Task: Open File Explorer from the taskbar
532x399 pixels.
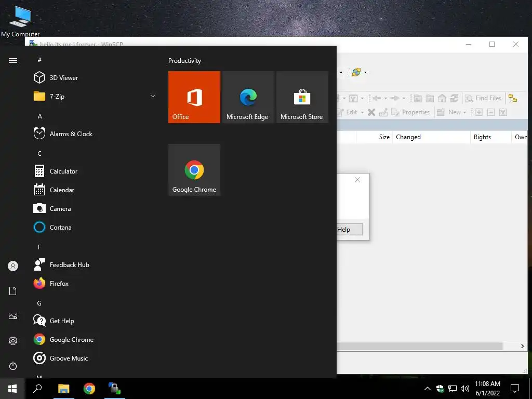Action: (x=63, y=389)
